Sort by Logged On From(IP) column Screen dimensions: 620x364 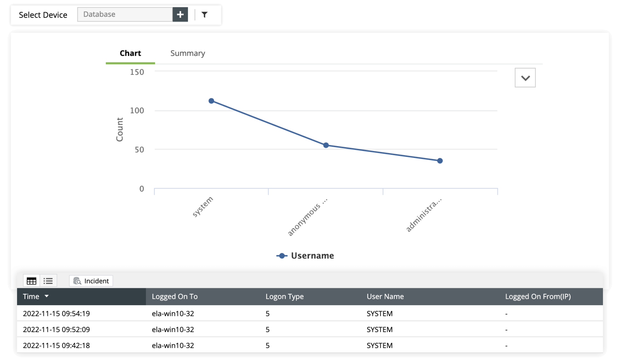coord(538,296)
